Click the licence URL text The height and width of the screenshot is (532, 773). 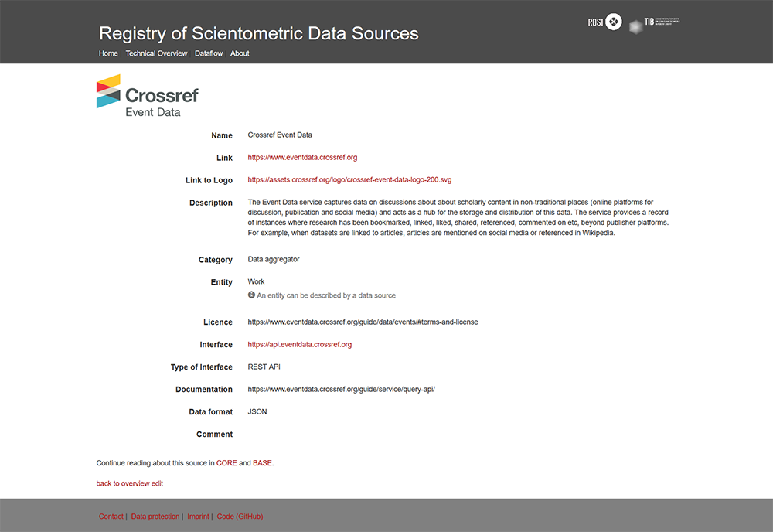tap(363, 322)
